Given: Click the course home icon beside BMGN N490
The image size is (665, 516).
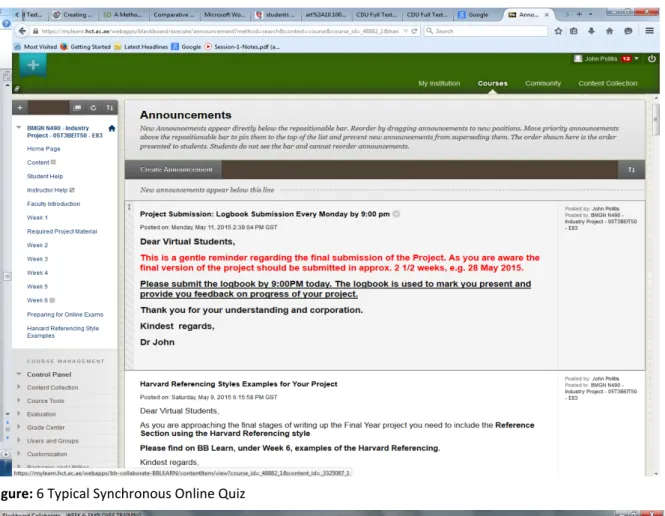Looking at the screenshot, I should coord(112,128).
